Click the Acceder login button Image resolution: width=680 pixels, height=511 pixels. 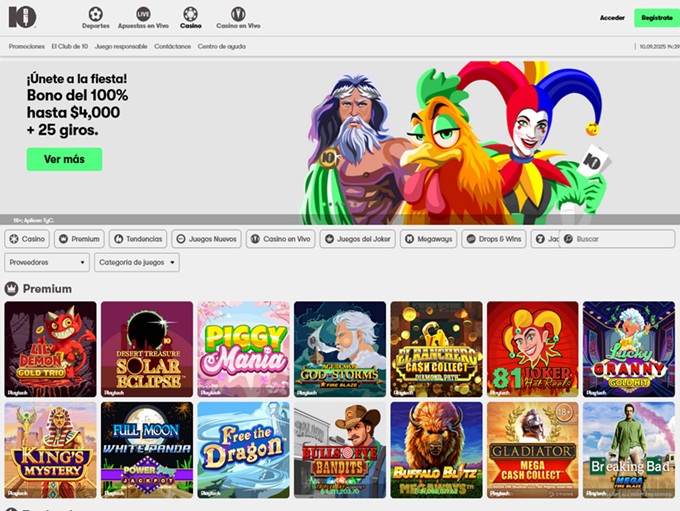(x=612, y=18)
